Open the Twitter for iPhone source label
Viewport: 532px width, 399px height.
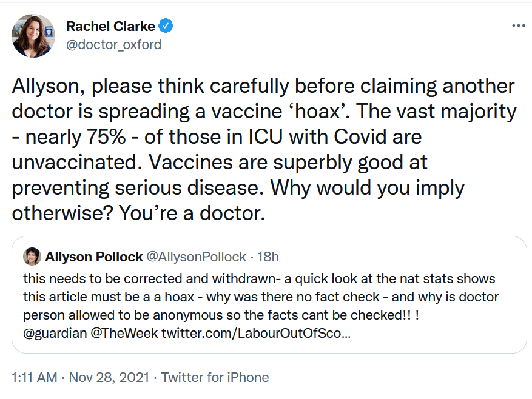point(215,377)
